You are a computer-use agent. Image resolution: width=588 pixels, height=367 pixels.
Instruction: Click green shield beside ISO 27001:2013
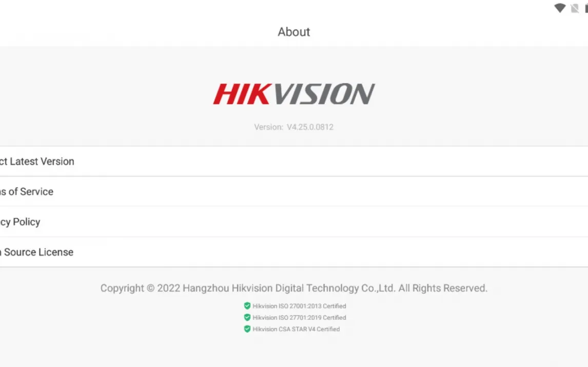(x=247, y=306)
